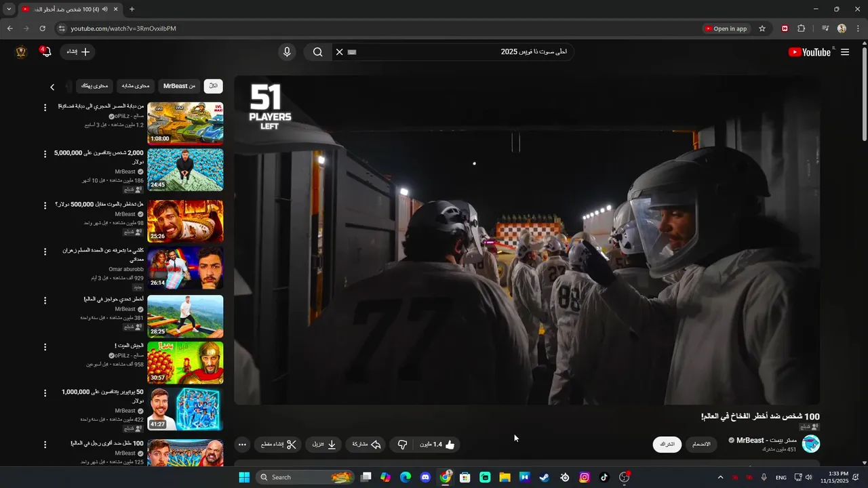Open the Omar aburobb video thumbnail, 26:14
The height and width of the screenshot is (488, 868).
click(x=185, y=267)
